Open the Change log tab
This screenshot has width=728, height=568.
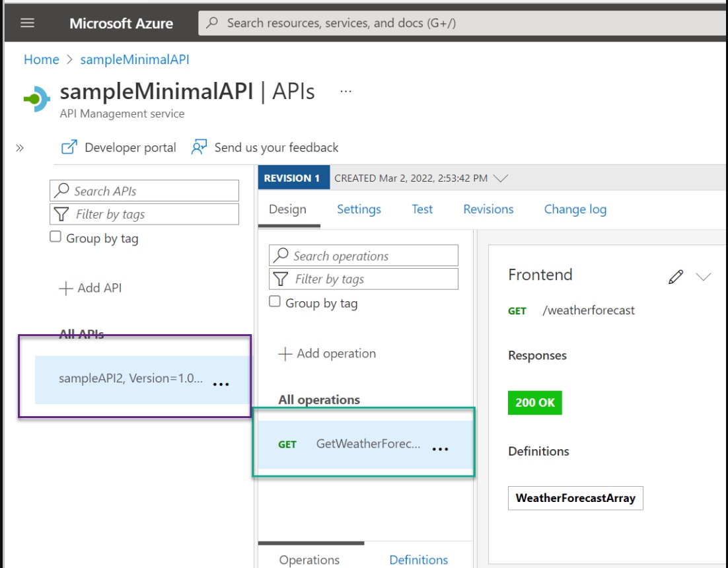[x=575, y=209]
